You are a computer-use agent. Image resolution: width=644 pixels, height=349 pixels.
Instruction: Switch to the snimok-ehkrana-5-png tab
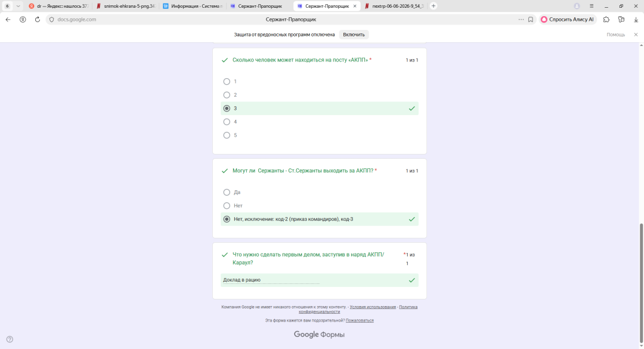pyautogui.click(x=126, y=6)
